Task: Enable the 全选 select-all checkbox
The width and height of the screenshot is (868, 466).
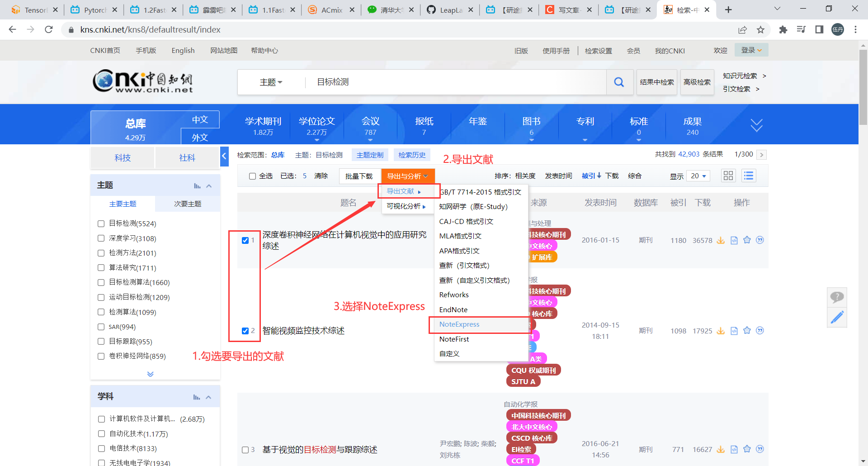Action: (252, 176)
